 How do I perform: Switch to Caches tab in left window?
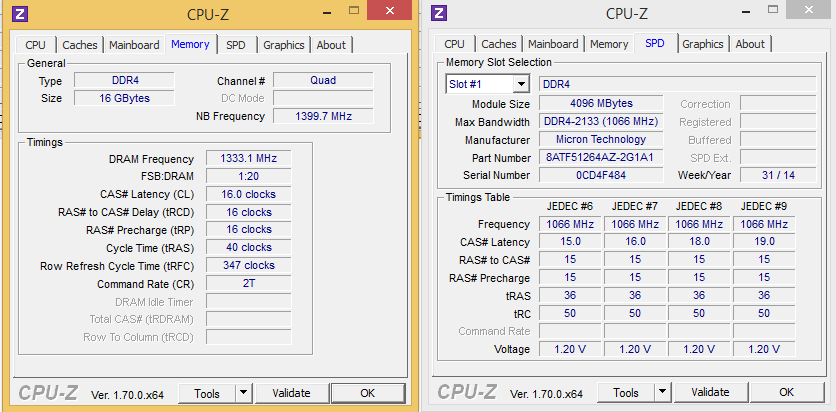(79, 45)
